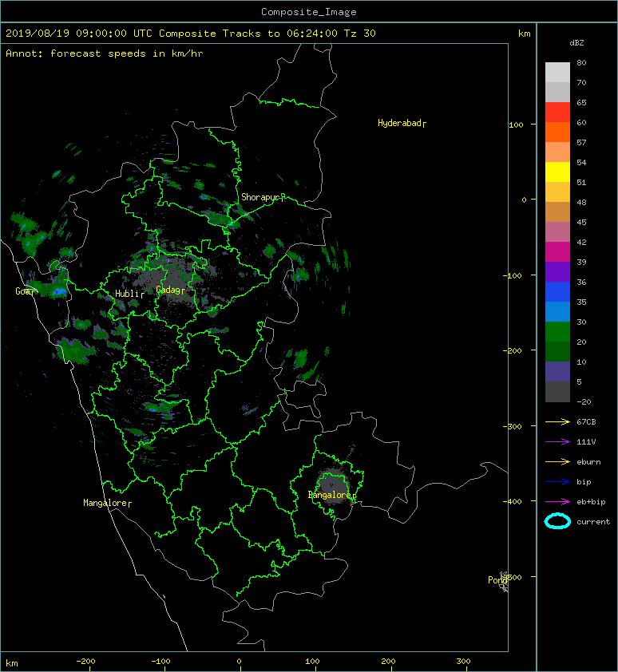Viewport: 618px width, 672px height.
Task: Click the yellow 67CB arrow legend icon
Action: coord(557,421)
